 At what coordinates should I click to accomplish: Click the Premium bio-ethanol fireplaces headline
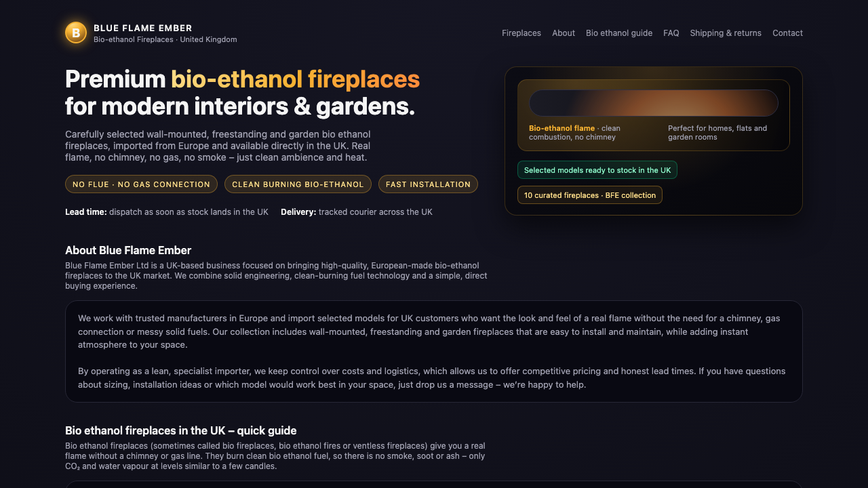pyautogui.click(x=242, y=93)
